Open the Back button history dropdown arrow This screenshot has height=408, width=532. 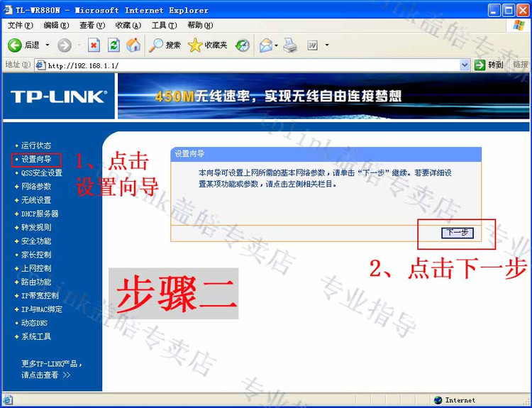pos(47,45)
